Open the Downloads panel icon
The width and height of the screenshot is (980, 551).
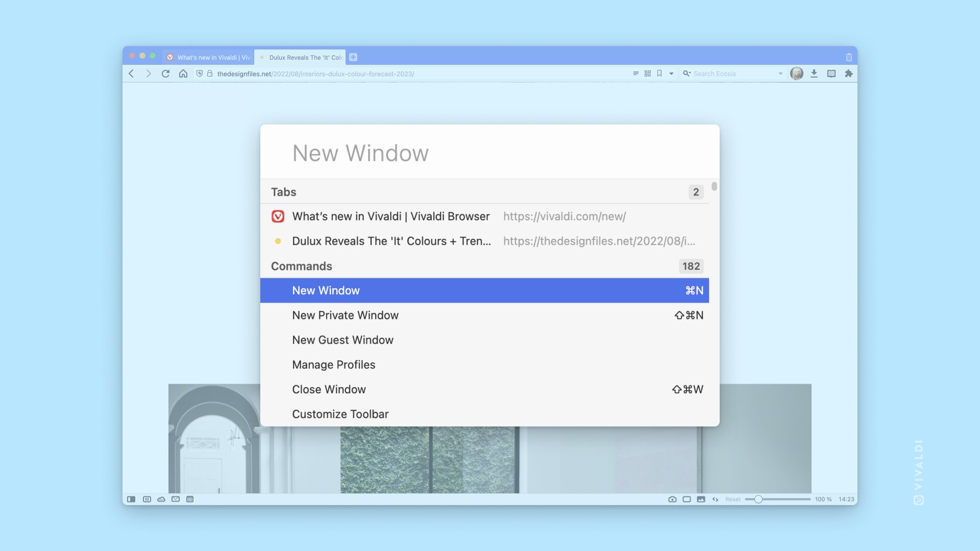click(x=814, y=73)
